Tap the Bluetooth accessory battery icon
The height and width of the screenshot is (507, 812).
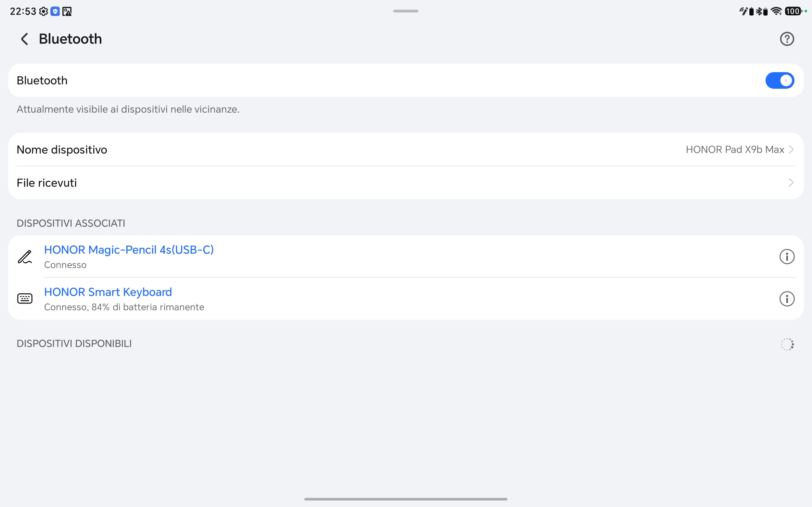pos(766,12)
